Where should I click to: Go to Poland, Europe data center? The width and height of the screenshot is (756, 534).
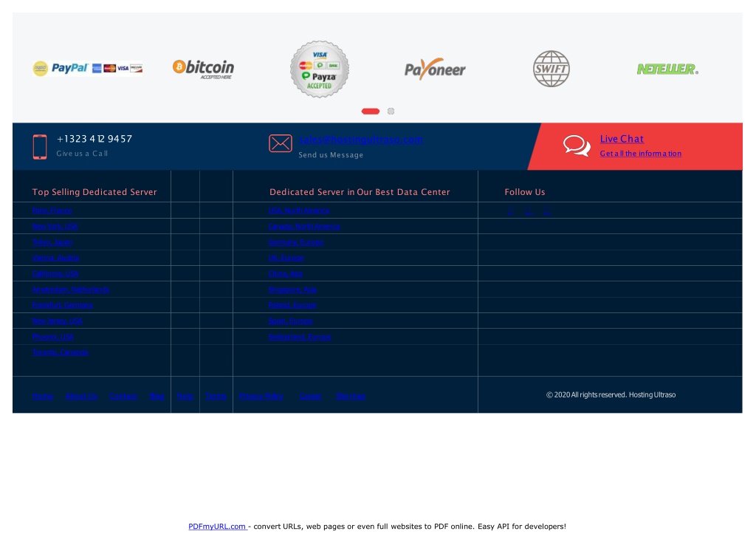[292, 305]
